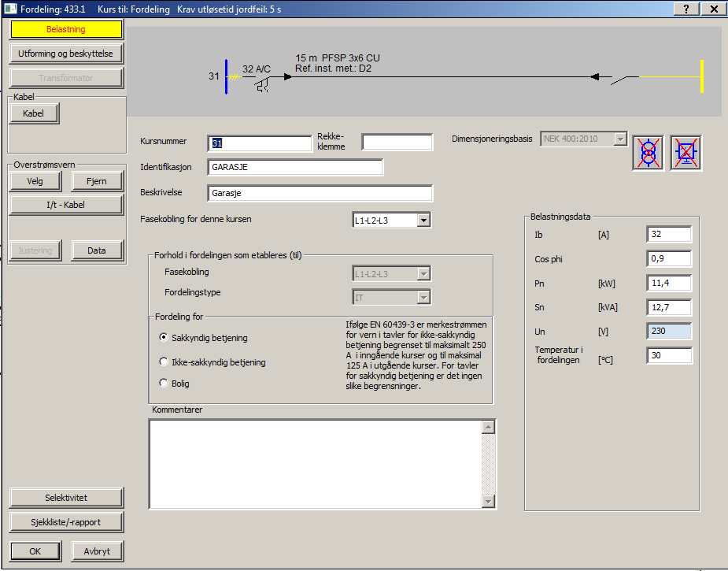Click Kommentarer scrollbar down arrow
Viewport: 728px width, 571px height.
pyautogui.click(x=488, y=501)
